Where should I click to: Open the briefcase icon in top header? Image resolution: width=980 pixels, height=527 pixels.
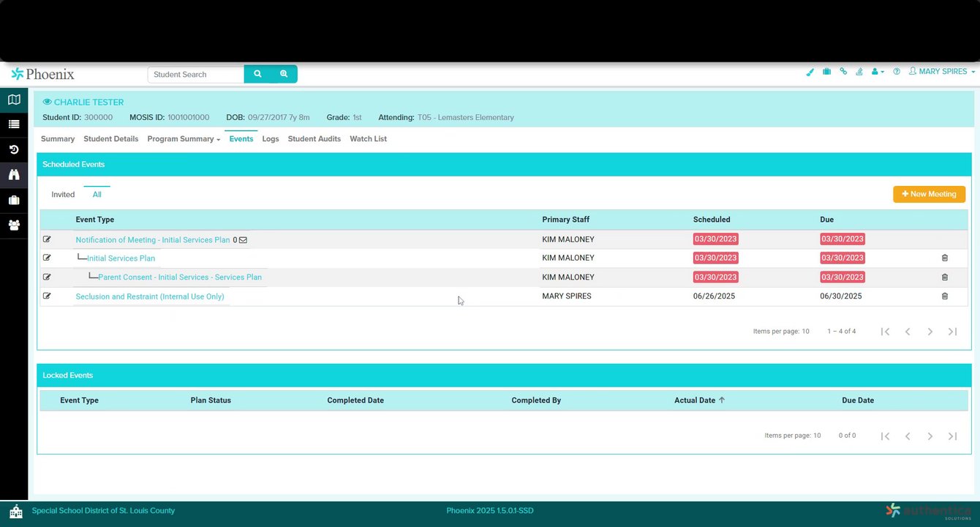(x=827, y=72)
